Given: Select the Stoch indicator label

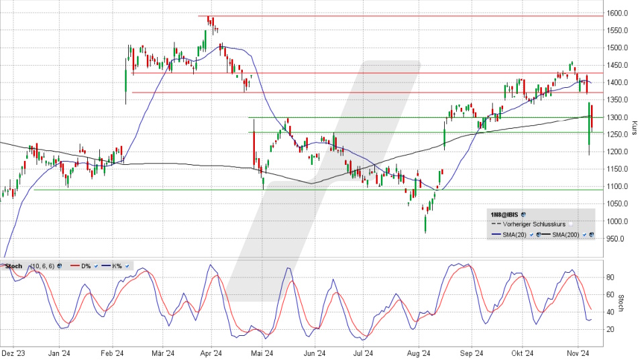Looking at the screenshot, I should pos(13,266).
